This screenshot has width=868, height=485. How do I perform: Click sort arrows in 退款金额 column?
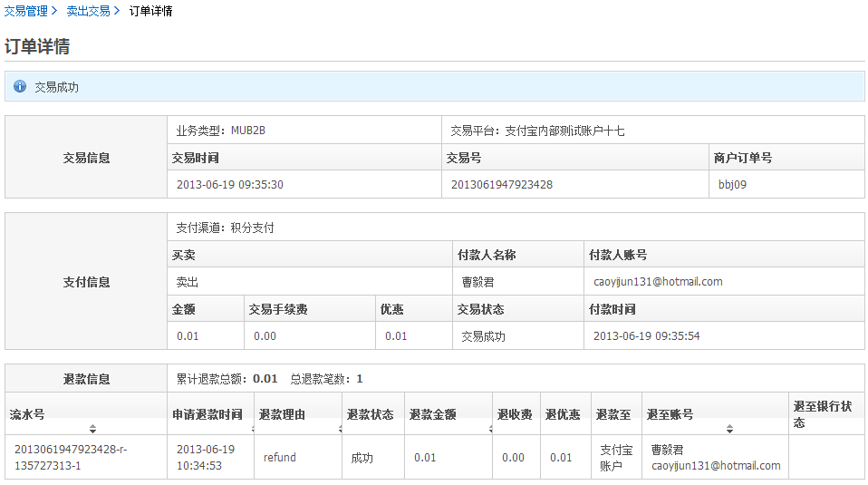click(488, 428)
